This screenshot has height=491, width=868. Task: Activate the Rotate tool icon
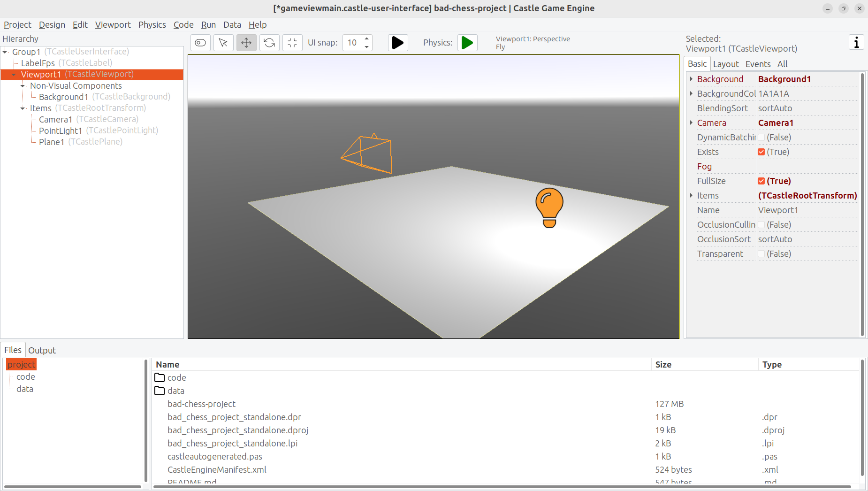269,43
